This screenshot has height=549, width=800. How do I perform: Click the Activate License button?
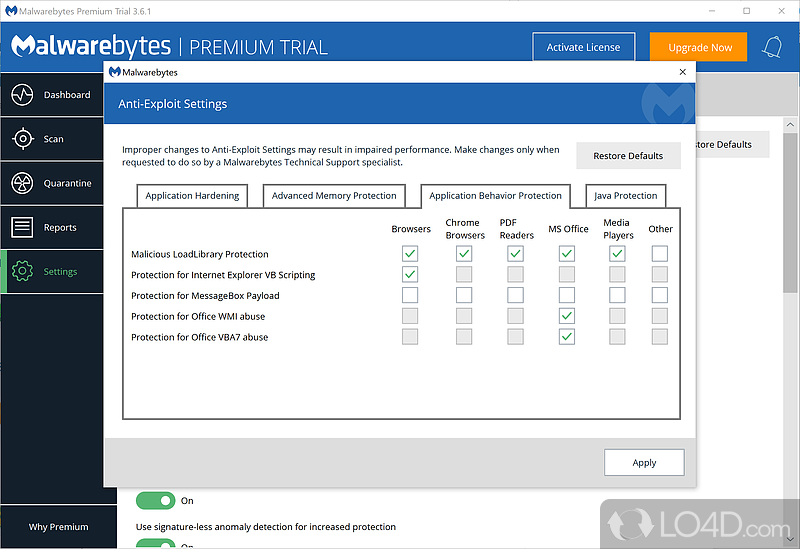pyautogui.click(x=583, y=47)
